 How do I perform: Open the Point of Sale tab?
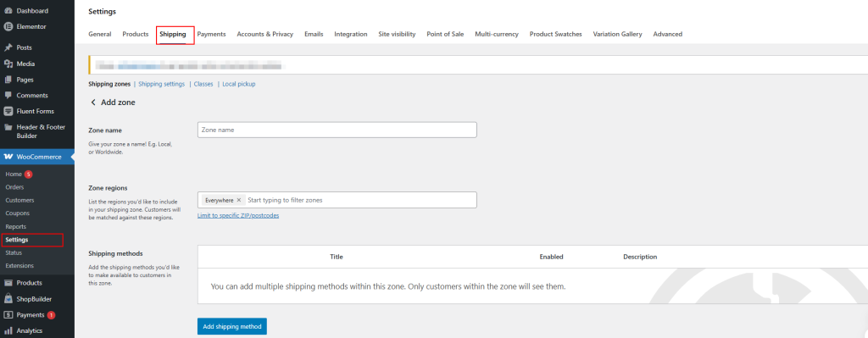point(445,34)
